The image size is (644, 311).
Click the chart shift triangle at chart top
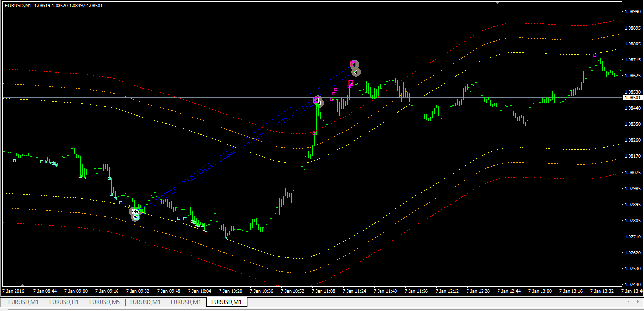(x=498, y=3)
